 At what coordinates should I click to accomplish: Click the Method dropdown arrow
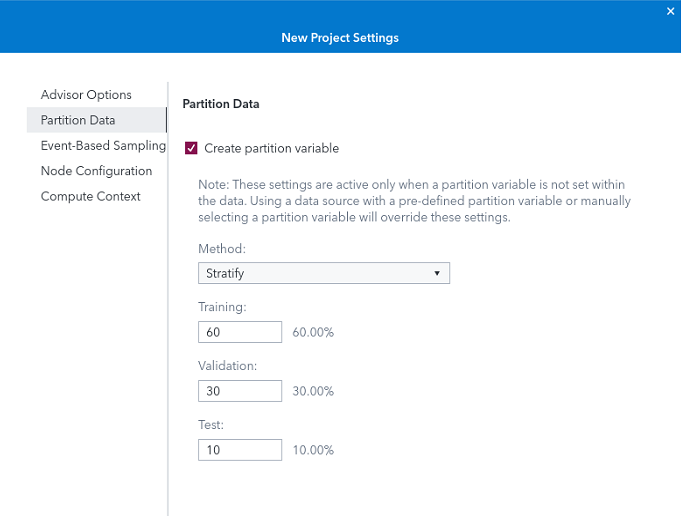437,273
